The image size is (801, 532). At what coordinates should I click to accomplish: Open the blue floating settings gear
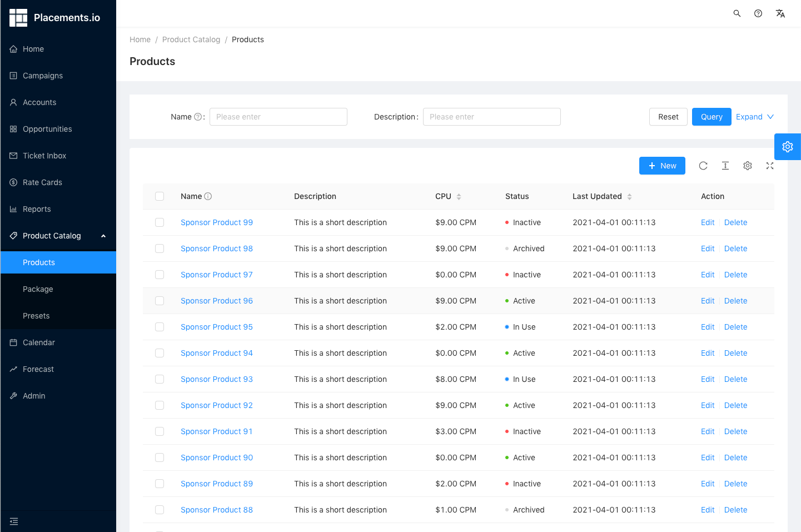point(787,147)
